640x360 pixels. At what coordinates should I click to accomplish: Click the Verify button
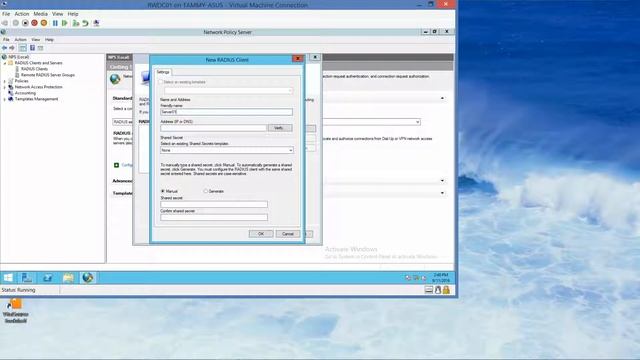[280, 128]
